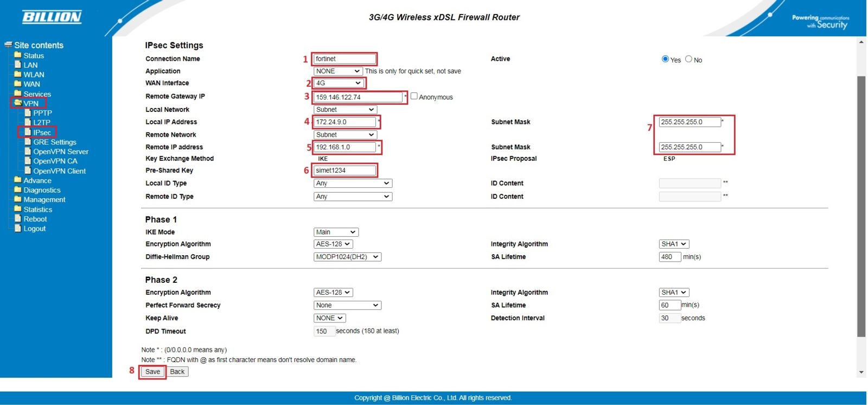Save the IPsec settings

152,372
